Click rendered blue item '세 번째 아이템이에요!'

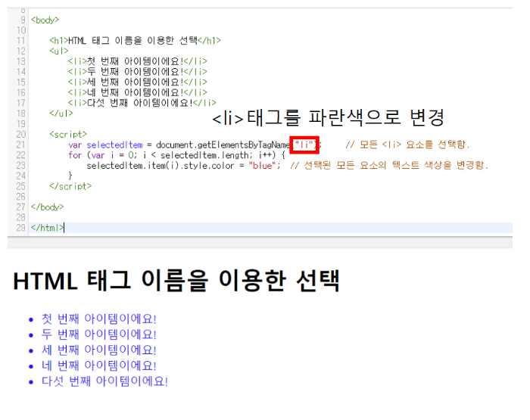point(98,350)
